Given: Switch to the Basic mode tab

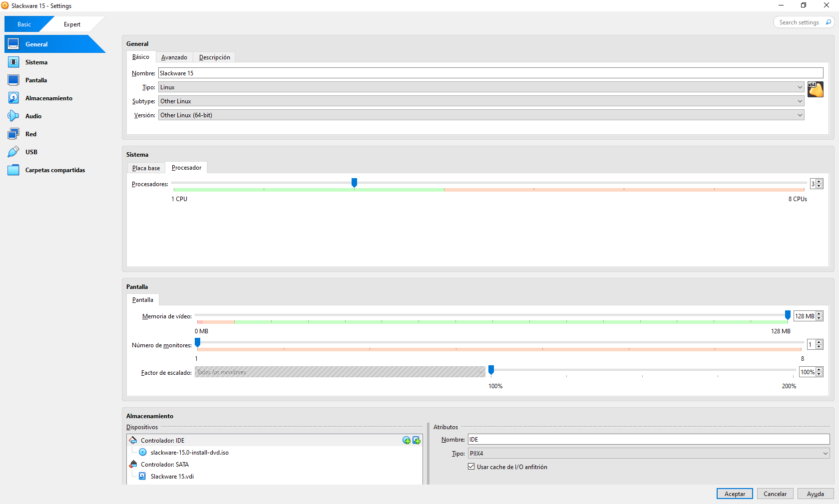Looking at the screenshot, I should (24, 24).
